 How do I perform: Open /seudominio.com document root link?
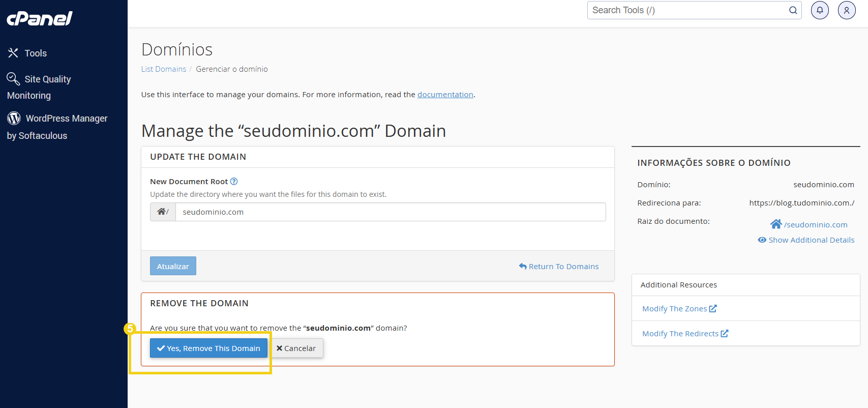coord(816,225)
